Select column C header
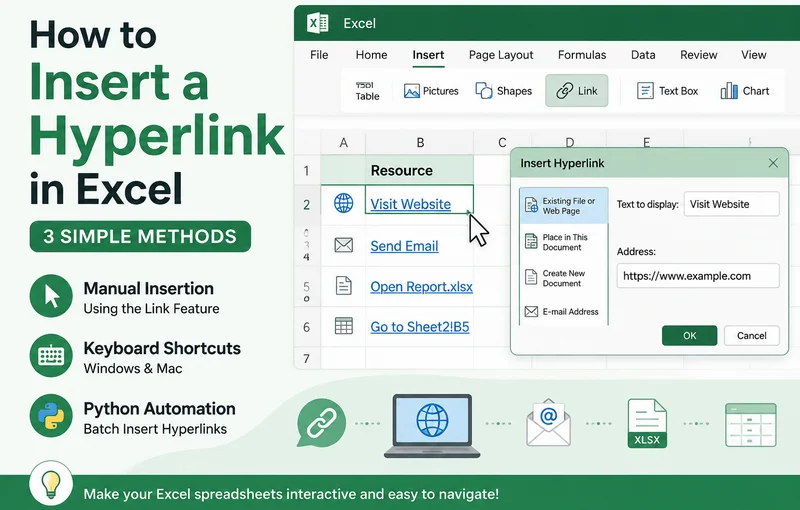Image resolution: width=800 pixels, height=510 pixels. [502, 142]
